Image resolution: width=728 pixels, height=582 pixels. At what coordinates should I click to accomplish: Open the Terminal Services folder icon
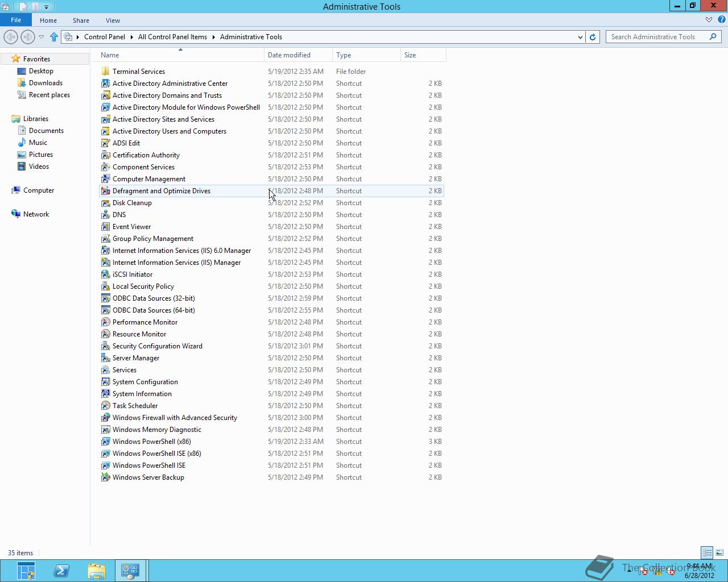[105, 72]
